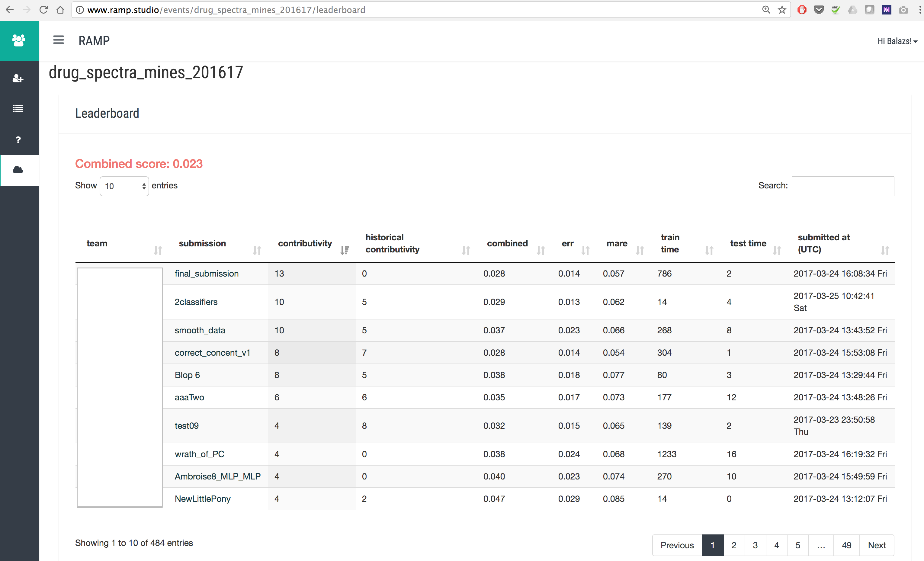This screenshot has width=924, height=561.
Task: Bookmark page with star icon
Action: pyautogui.click(x=782, y=10)
